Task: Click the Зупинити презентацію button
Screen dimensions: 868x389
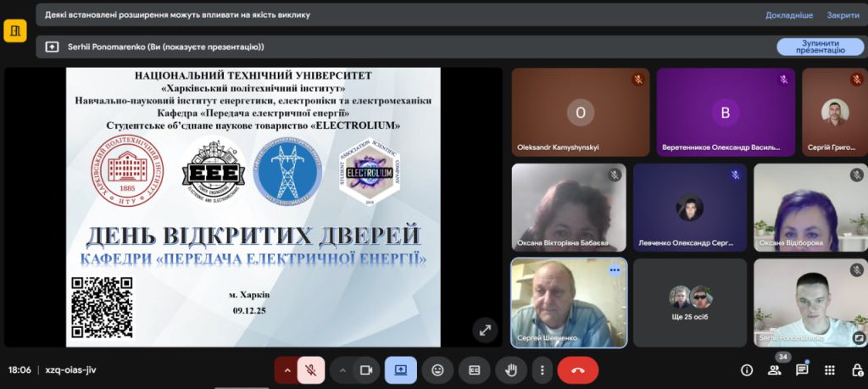Action: 820,47
